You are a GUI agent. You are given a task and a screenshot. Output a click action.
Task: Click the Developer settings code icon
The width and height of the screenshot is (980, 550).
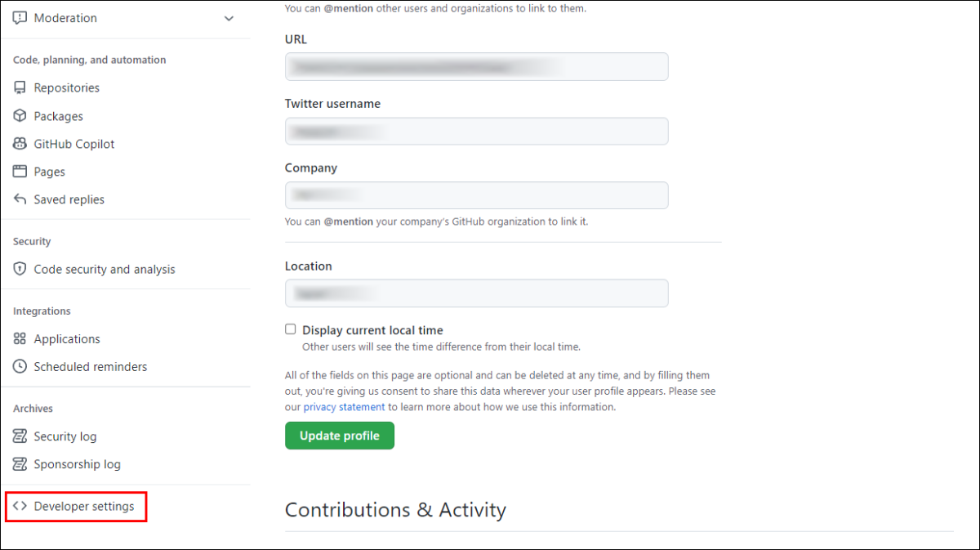20,506
